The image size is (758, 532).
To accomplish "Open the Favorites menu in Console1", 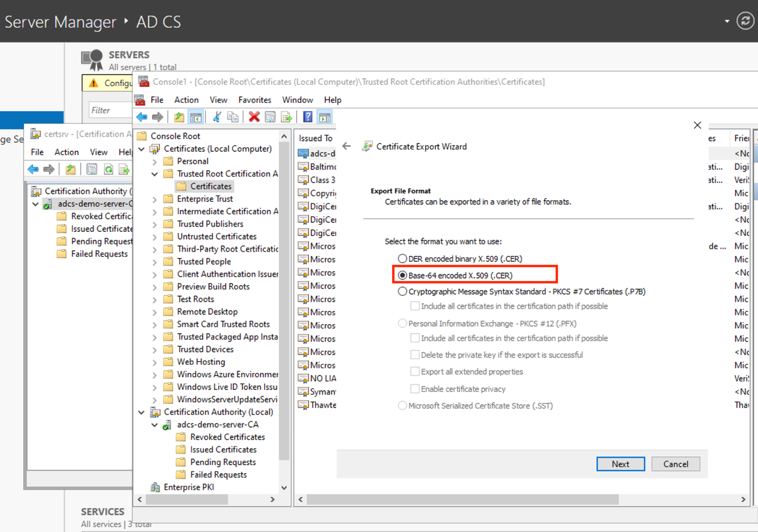I will point(255,100).
